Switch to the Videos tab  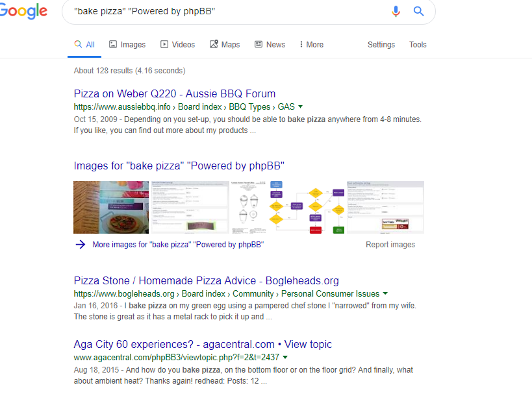click(178, 44)
